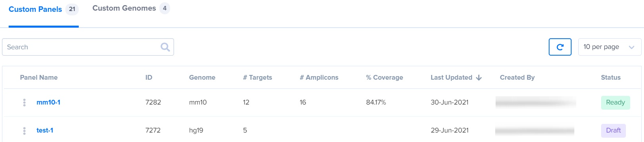Screen dimensions: 644x142
Task: Open the mm10-1 panel link
Action: 48,102
